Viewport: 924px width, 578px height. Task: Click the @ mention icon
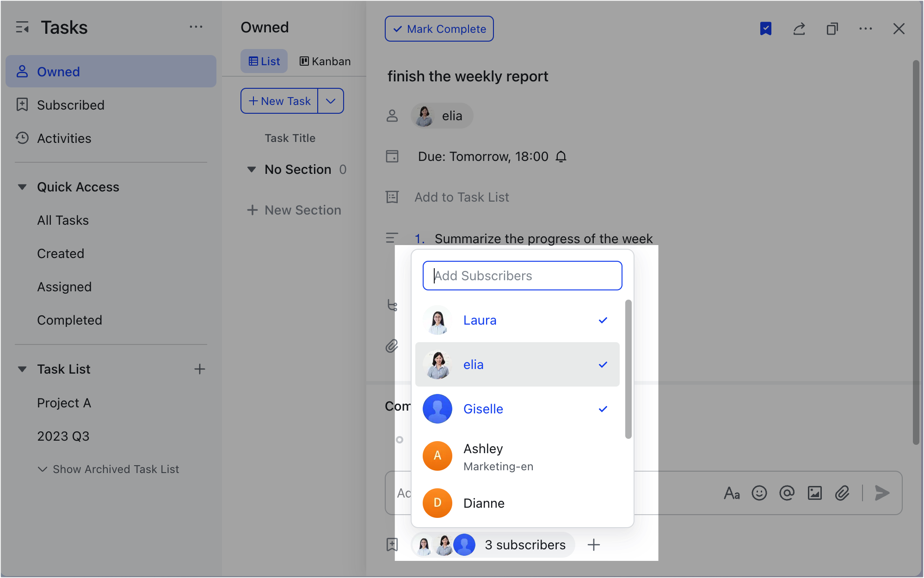coord(787,493)
